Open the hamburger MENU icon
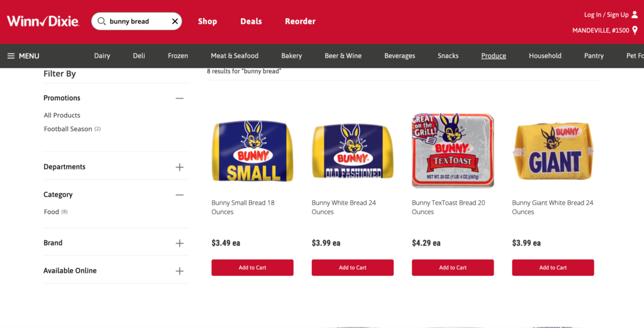644x328 pixels. 11,56
